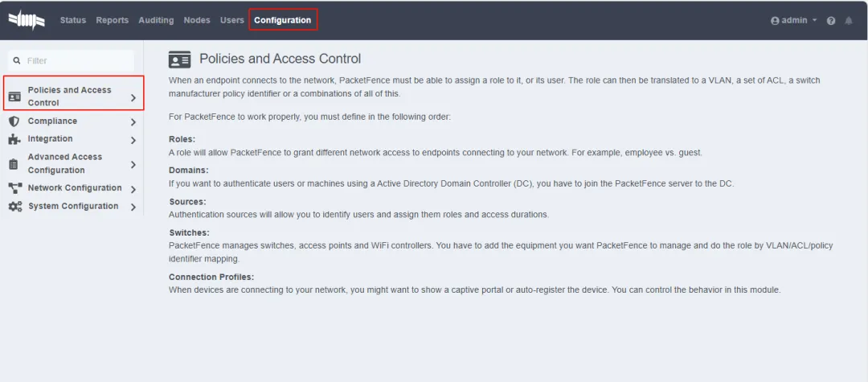Click the System Configuration gears icon

coord(14,207)
